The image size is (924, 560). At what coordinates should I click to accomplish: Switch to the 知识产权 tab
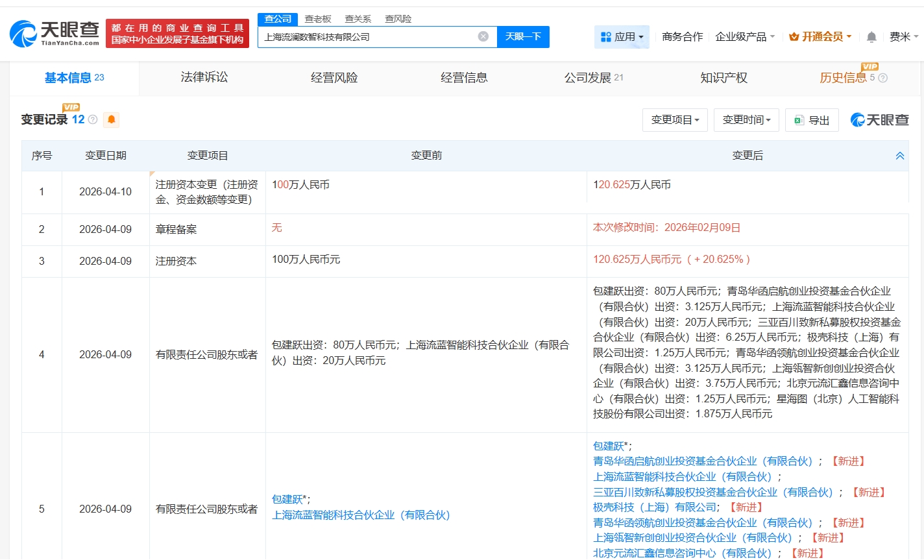(x=723, y=78)
